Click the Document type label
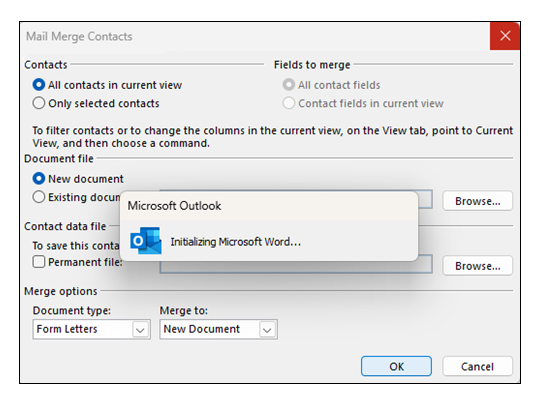 [72, 311]
